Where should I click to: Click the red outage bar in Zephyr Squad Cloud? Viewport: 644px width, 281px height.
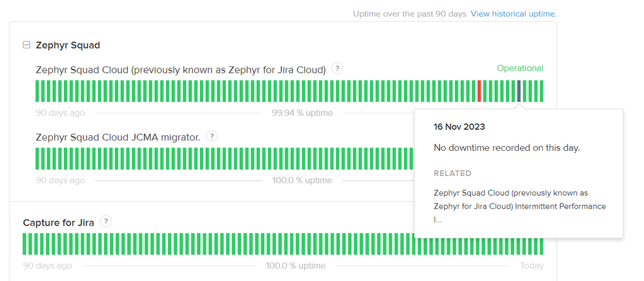coord(479,91)
